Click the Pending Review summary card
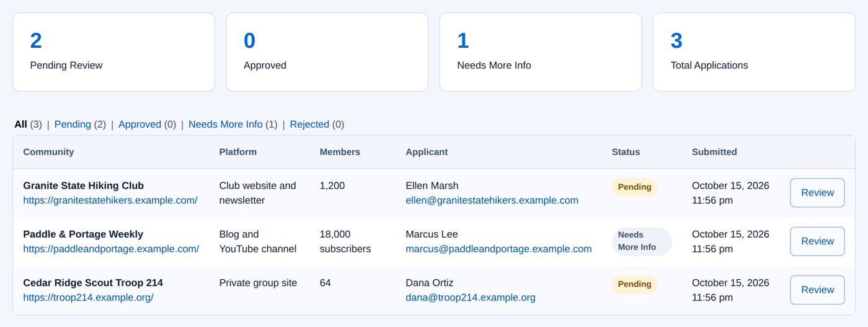The image size is (868, 327). coord(113,52)
